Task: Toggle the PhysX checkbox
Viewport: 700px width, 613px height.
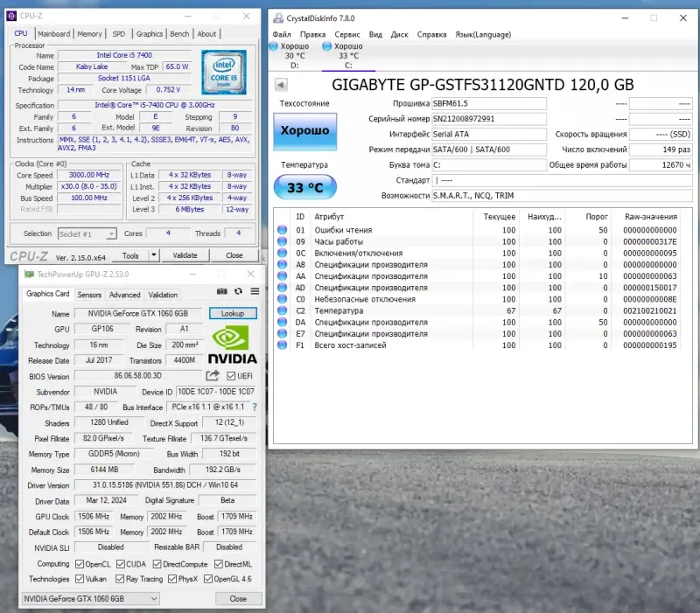Action: pos(172,579)
